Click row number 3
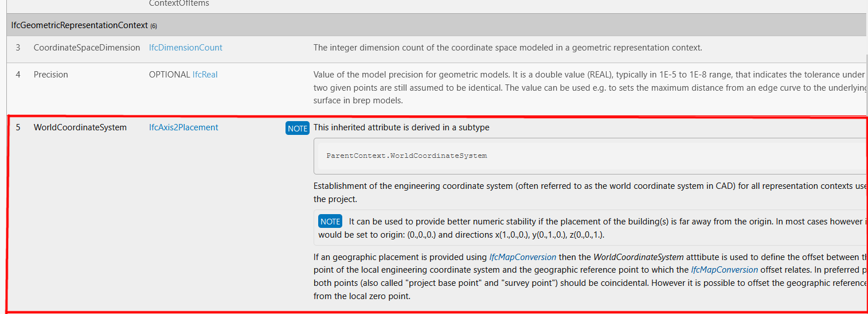This screenshot has height=314, width=868. tap(18, 48)
